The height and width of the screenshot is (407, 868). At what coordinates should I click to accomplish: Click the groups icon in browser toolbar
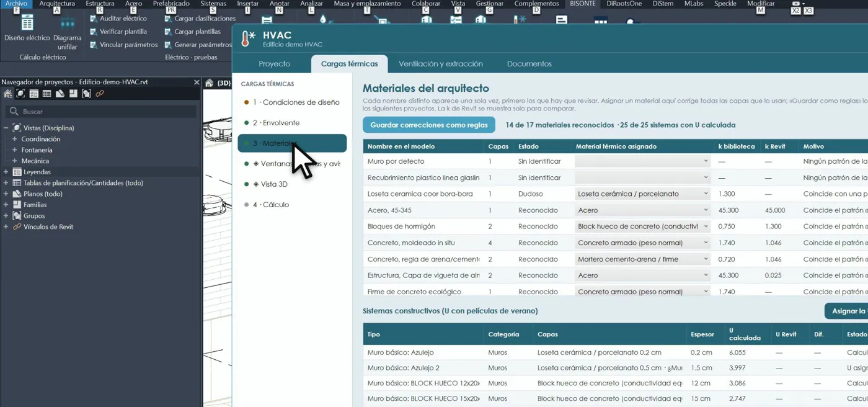tap(86, 94)
